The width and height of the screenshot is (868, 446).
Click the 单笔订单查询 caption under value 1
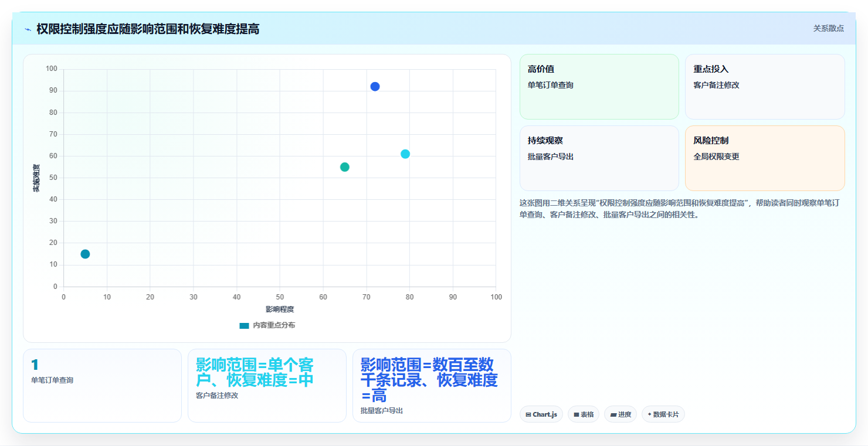52,380
